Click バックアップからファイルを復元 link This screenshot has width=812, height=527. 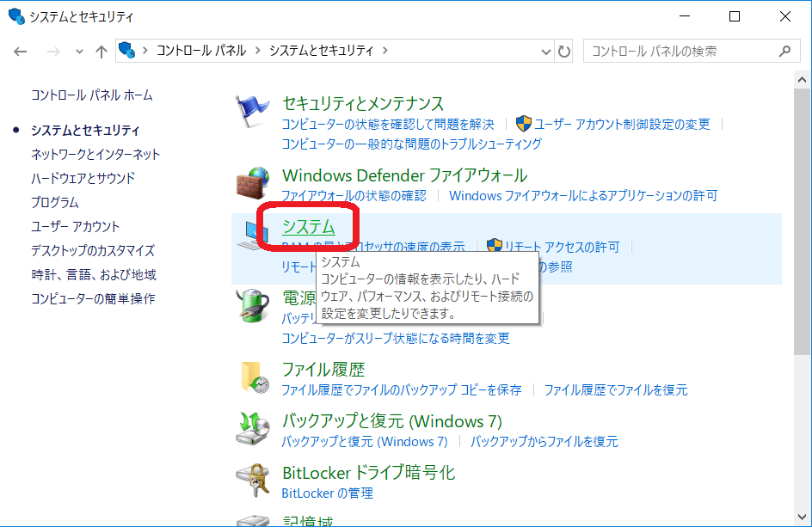click(544, 442)
